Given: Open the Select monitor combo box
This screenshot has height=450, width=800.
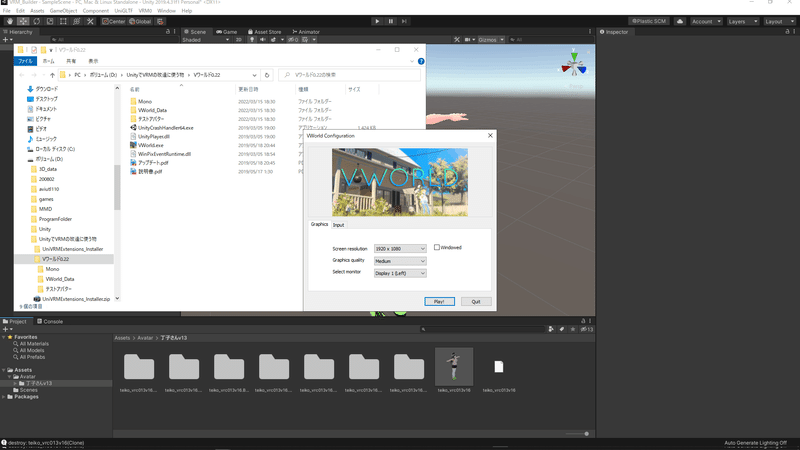Looking at the screenshot, I should coord(400,273).
